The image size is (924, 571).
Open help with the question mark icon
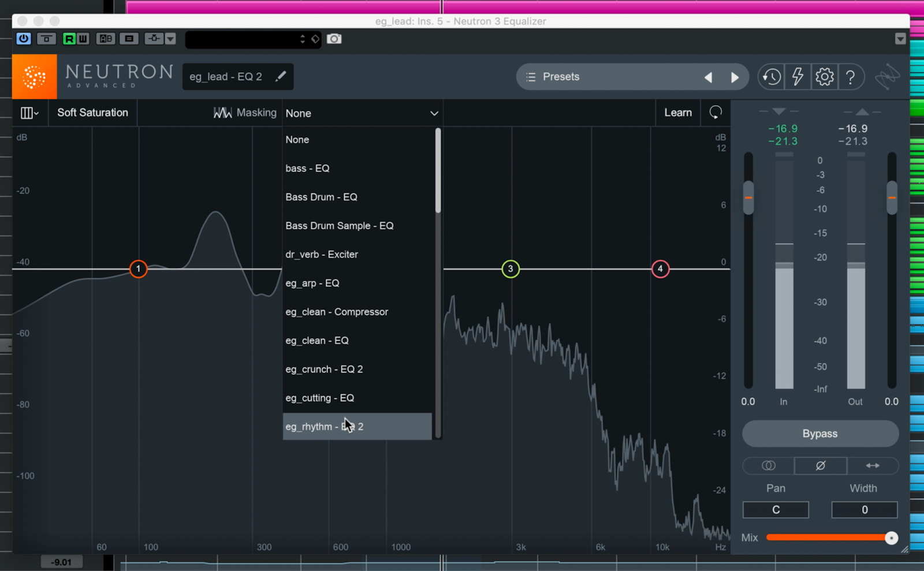(x=851, y=77)
